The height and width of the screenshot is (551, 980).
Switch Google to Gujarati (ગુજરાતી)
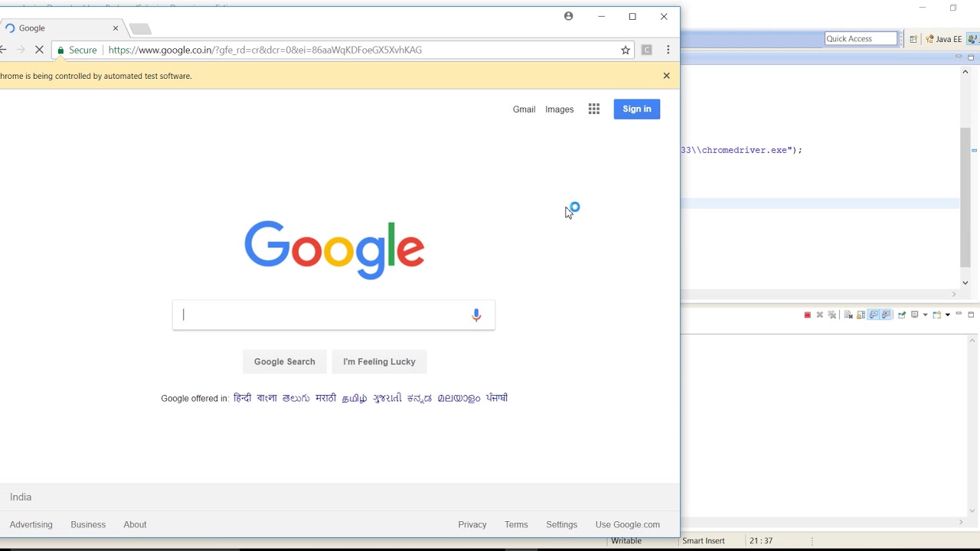tap(387, 398)
